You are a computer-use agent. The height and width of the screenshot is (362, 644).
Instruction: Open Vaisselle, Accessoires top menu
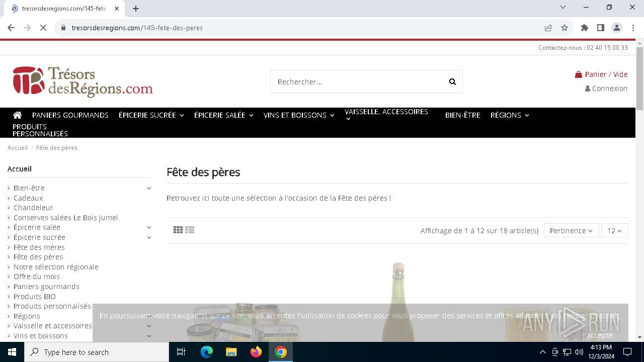point(386,115)
